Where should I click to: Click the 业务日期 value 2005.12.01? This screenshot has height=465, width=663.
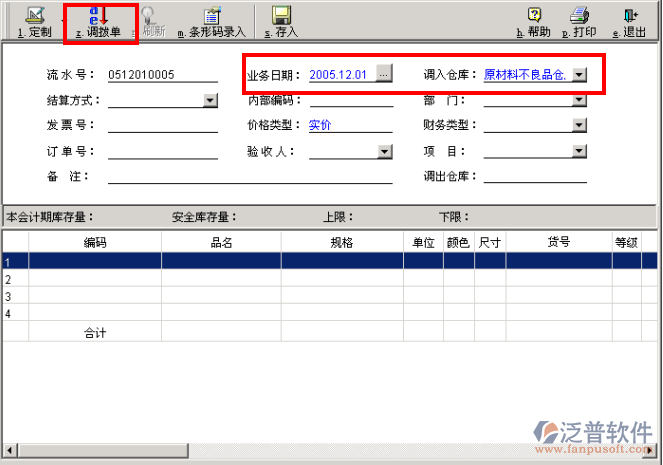338,75
